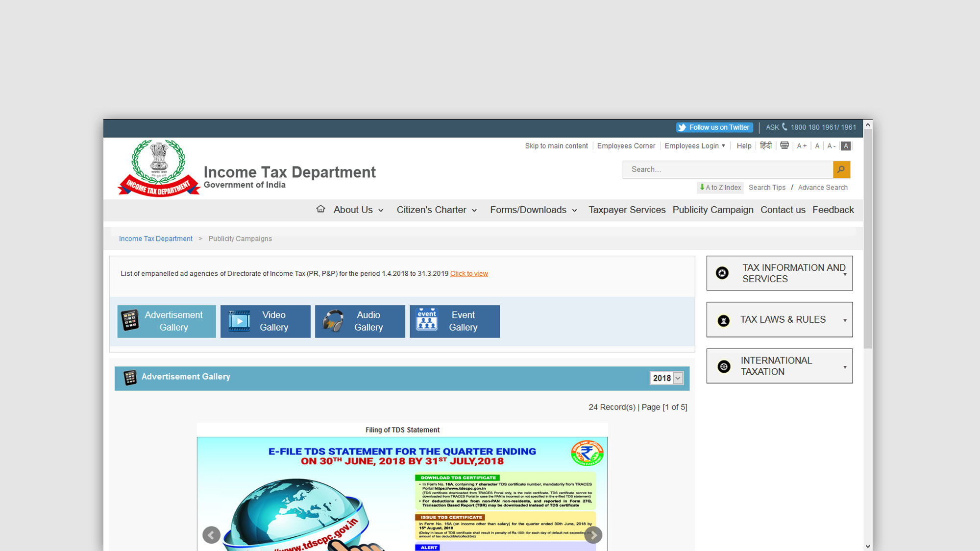Go to next advertisement slide arrow
Image resolution: width=980 pixels, height=551 pixels.
[593, 535]
